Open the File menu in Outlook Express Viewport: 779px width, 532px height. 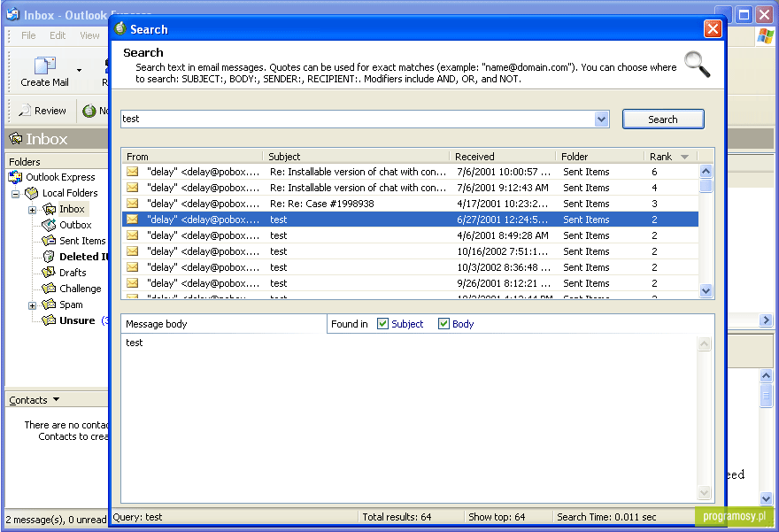tap(28, 35)
